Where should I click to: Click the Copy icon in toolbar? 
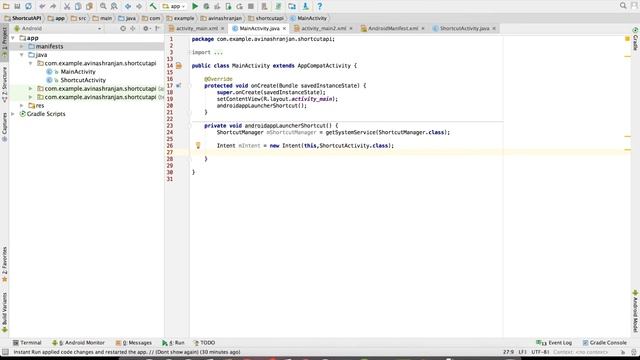78,6
